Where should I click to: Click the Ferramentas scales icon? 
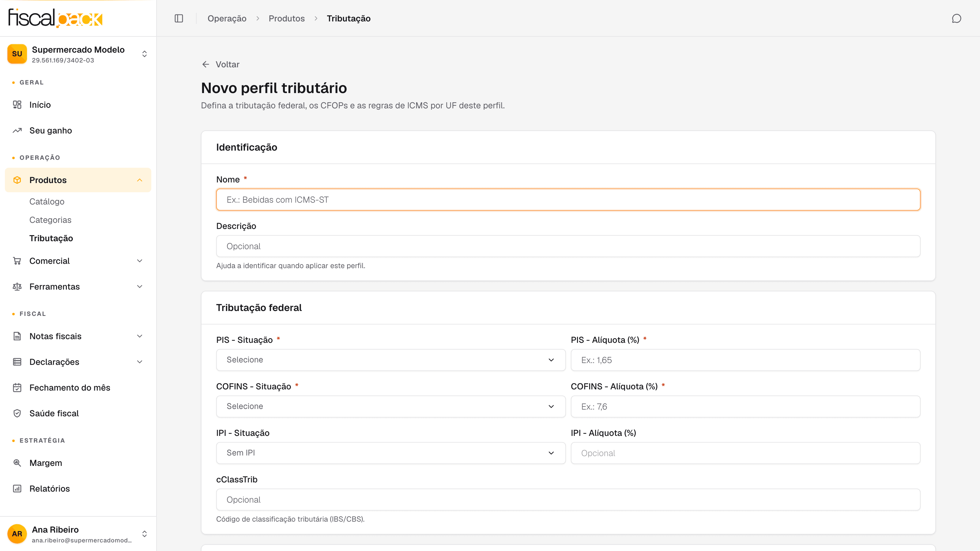point(17,287)
